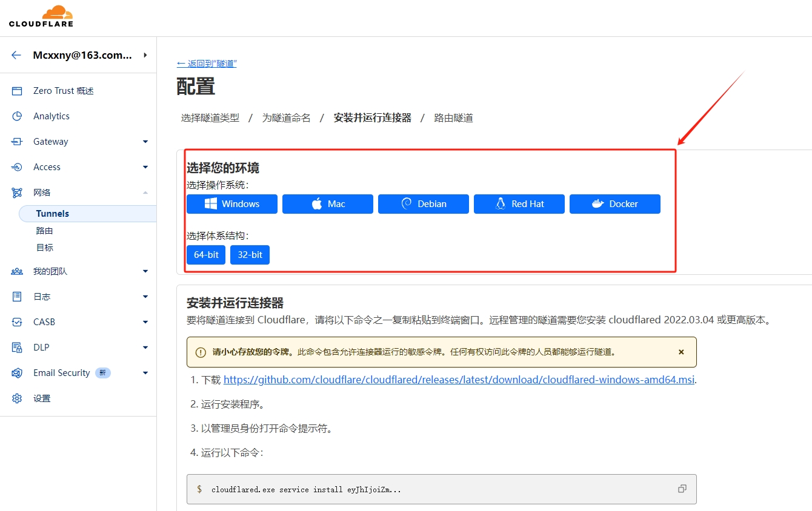Select 32-bit architecture
The image size is (812, 511).
coord(250,255)
